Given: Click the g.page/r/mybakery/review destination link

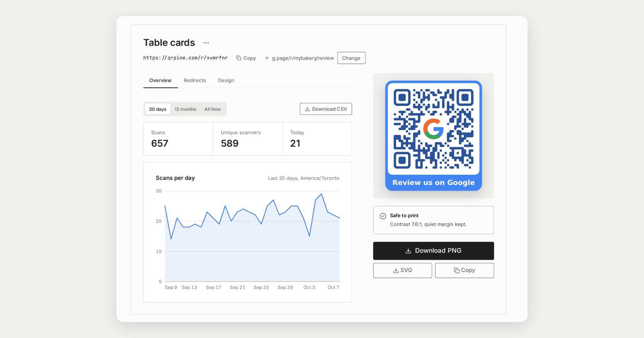Looking at the screenshot, I should 303,58.
